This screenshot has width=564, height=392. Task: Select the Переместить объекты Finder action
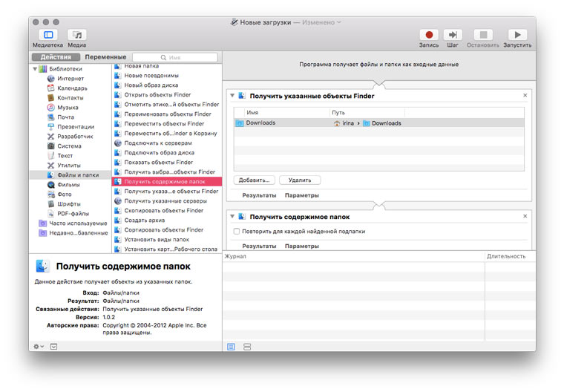point(167,124)
